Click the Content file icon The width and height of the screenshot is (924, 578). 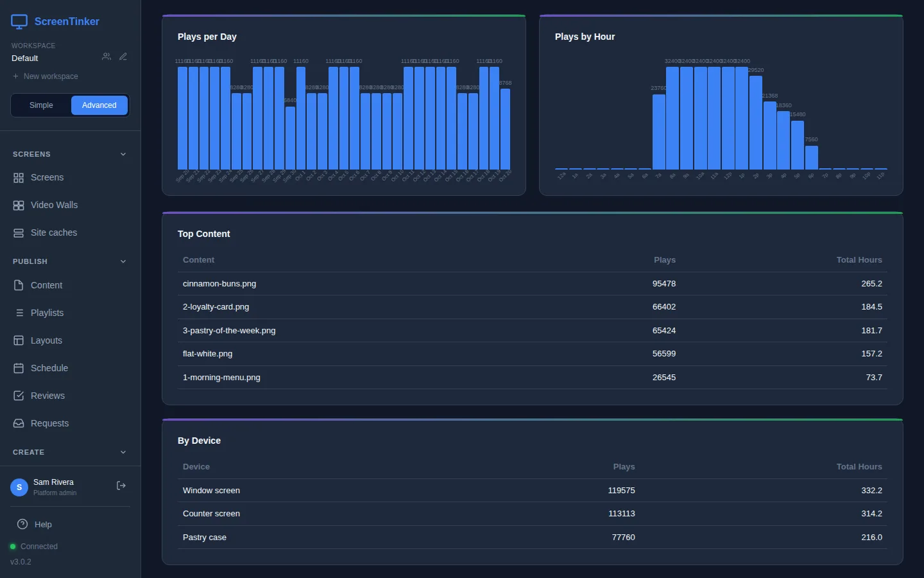[19, 285]
